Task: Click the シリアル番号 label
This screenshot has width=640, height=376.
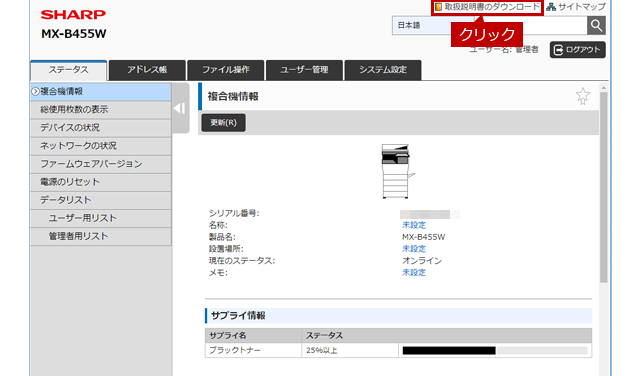Action: (x=234, y=213)
